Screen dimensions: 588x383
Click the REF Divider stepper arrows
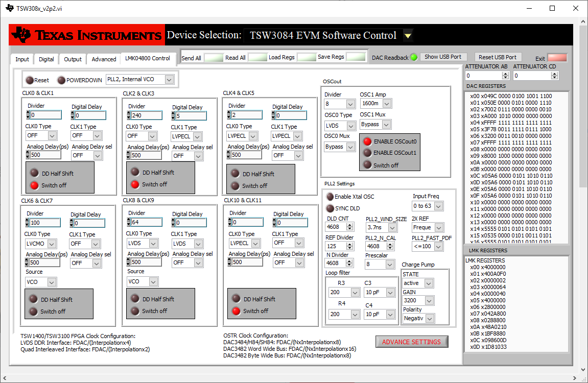coord(349,246)
